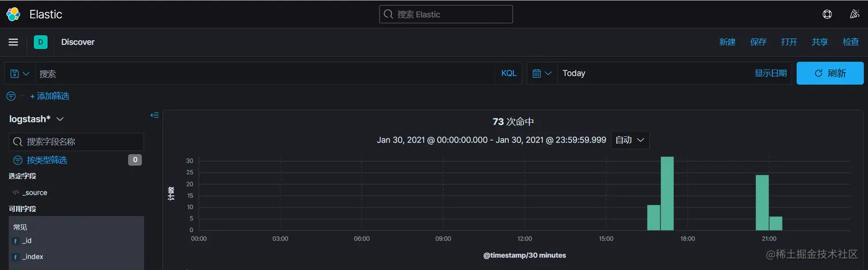The image size is (868, 270).
Task: Open the hamburger navigation menu
Action: click(x=13, y=42)
